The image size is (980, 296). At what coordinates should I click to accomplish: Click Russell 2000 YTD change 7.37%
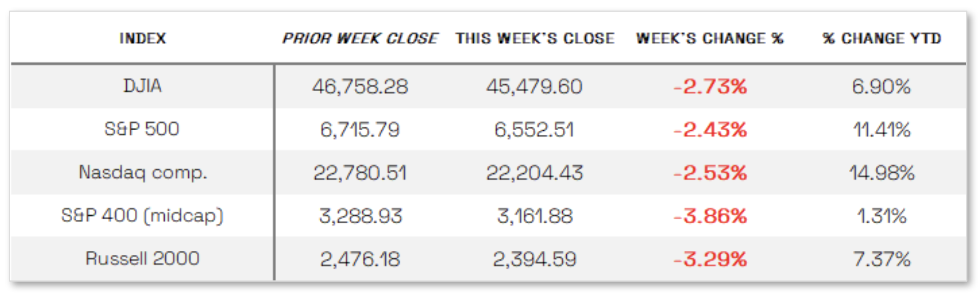[882, 259]
